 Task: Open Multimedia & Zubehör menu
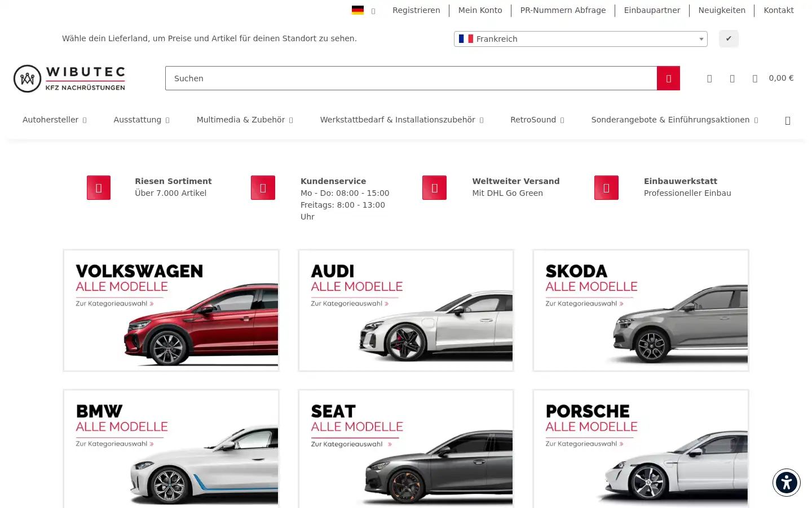click(x=245, y=120)
